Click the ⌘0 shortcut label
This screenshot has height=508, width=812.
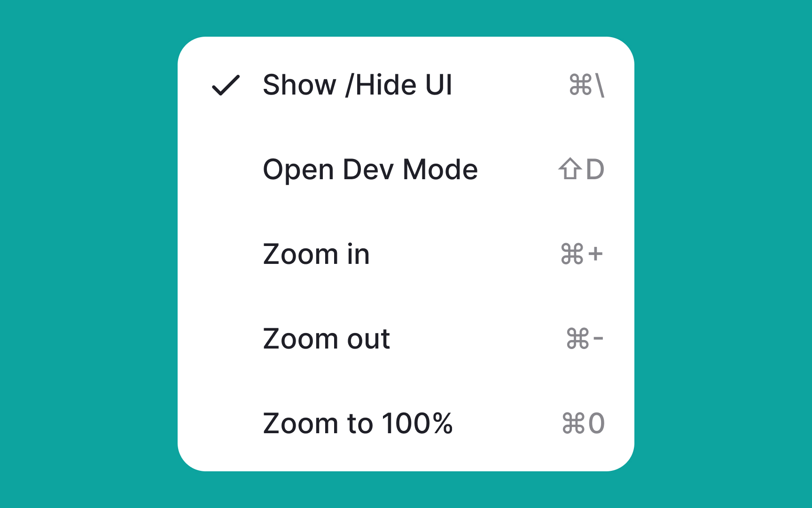point(584,423)
